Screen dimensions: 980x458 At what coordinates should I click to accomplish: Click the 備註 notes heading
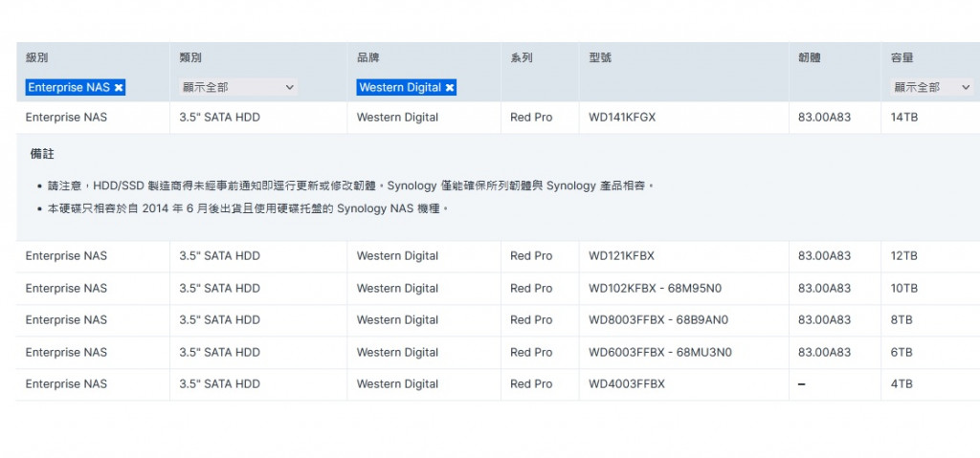point(42,154)
